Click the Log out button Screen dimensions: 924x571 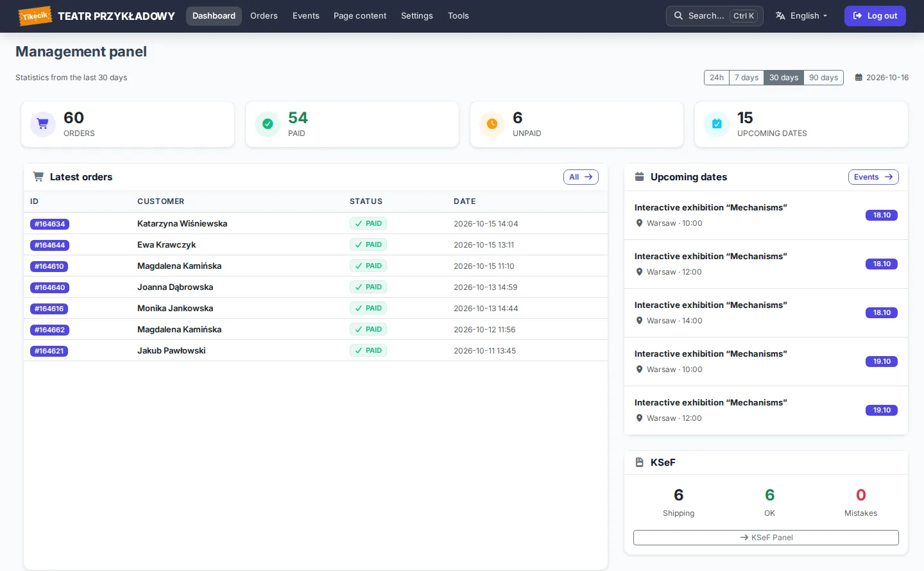click(875, 16)
